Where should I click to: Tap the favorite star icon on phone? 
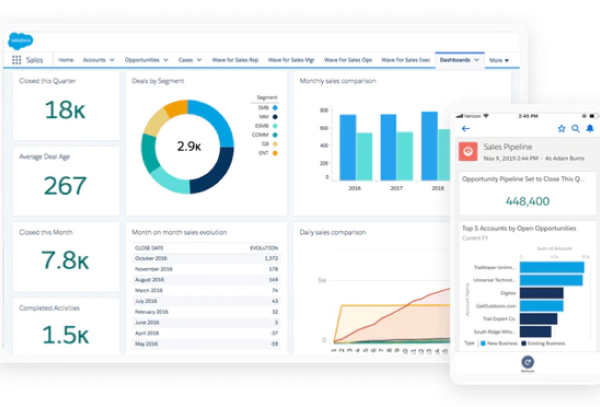[561, 129]
